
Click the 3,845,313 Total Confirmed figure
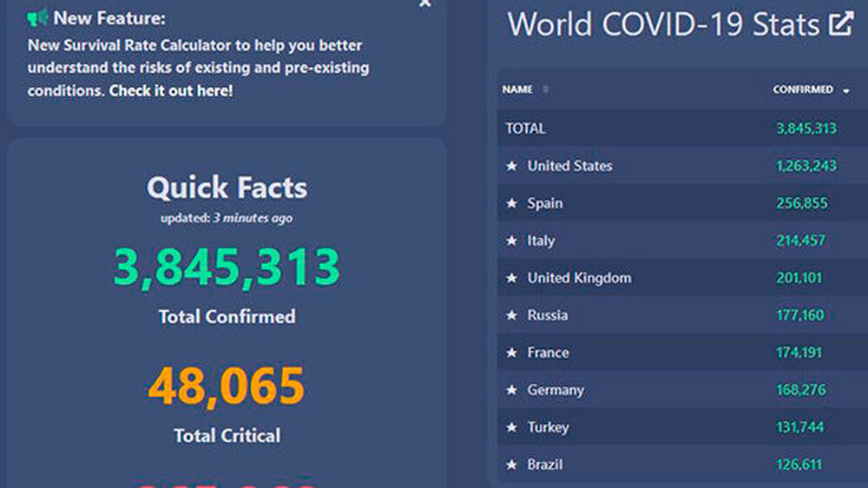point(227,267)
